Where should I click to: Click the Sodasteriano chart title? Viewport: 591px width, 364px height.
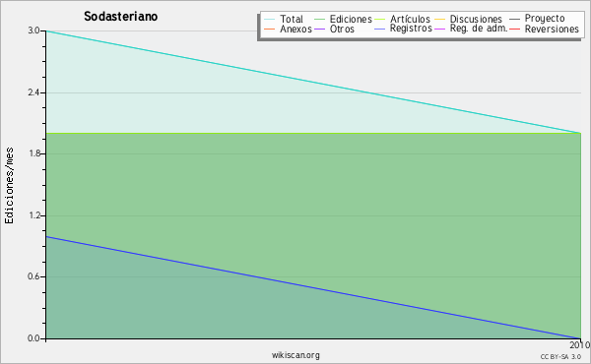click(x=120, y=16)
